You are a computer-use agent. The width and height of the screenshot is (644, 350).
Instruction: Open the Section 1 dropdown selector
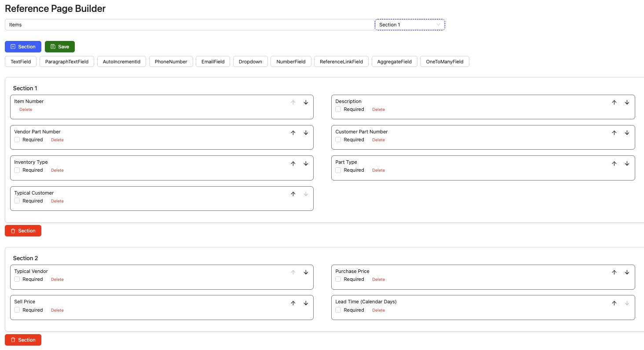point(410,25)
